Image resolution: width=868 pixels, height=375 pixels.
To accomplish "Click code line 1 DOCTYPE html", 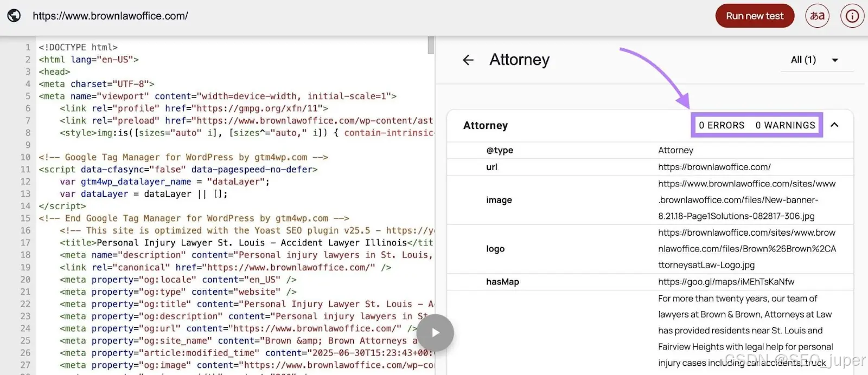I will coord(78,47).
